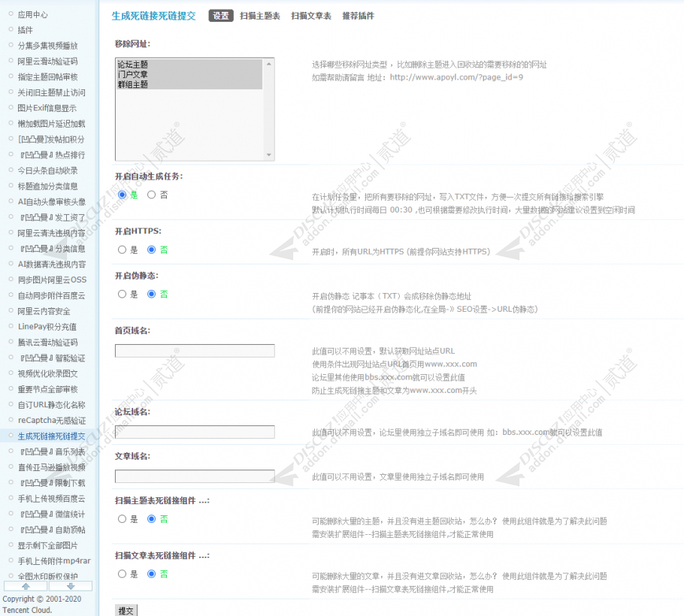Select 是 for 开启HTTPS
The height and width of the screenshot is (616, 684).
pyautogui.click(x=122, y=250)
